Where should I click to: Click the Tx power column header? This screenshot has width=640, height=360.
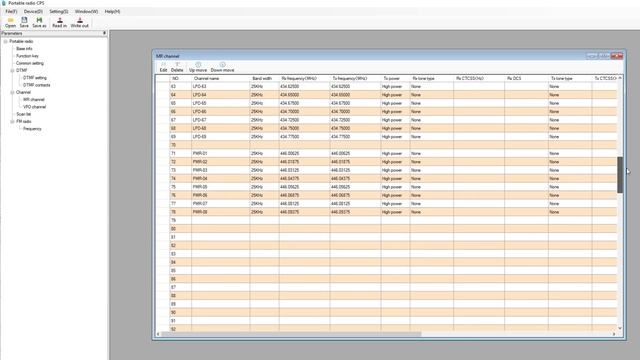click(x=395, y=78)
